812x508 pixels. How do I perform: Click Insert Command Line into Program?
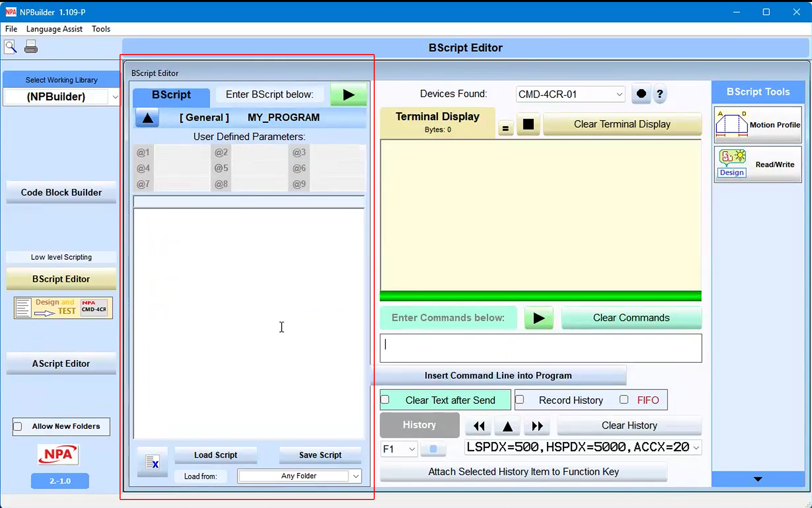point(498,375)
